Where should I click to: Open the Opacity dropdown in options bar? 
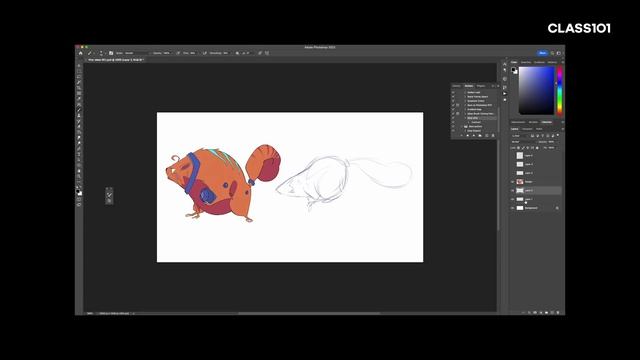[x=167, y=53]
